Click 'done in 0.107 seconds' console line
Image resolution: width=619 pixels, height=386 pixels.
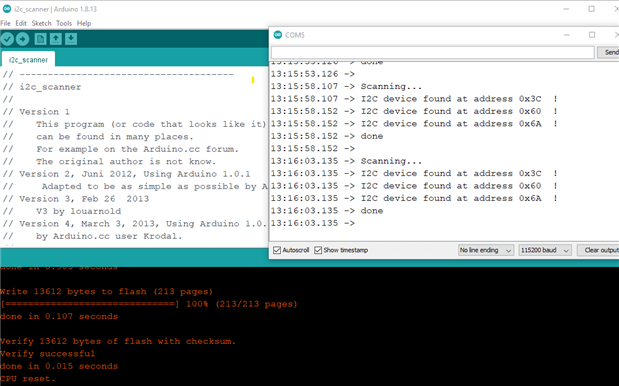click(x=59, y=317)
